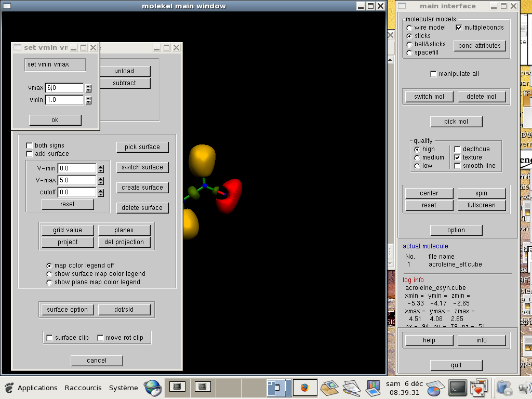Open the Système menu
The width and height of the screenshot is (532, 399).
point(123,388)
